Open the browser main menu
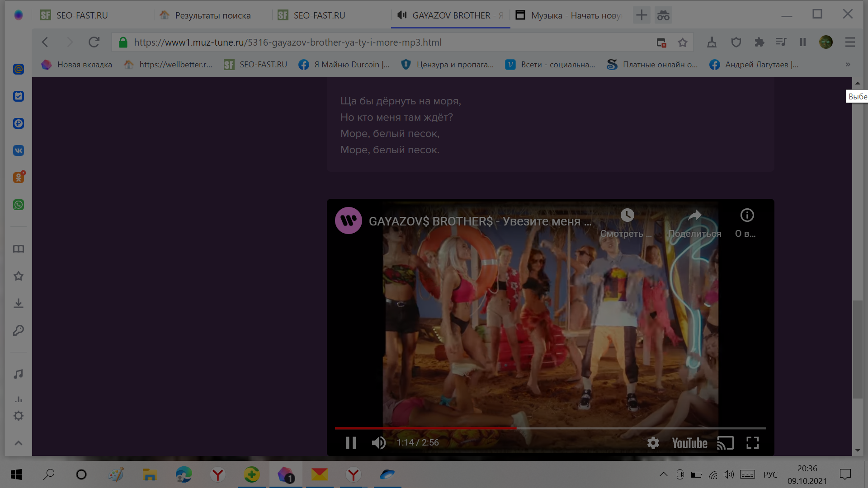 850,42
